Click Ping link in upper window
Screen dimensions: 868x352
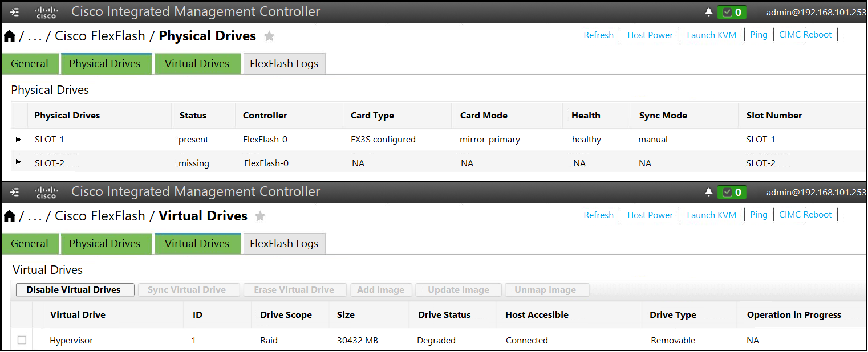pyautogui.click(x=759, y=35)
